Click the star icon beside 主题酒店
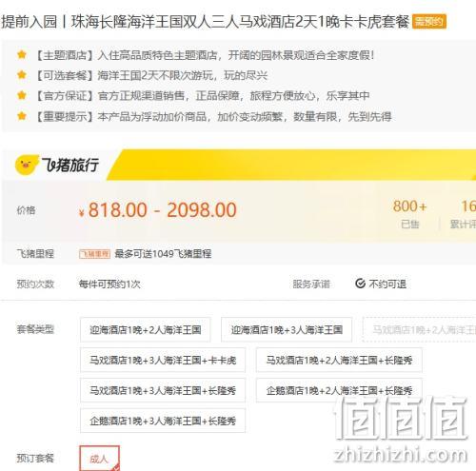This screenshot has width=476, height=471. [22, 55]
